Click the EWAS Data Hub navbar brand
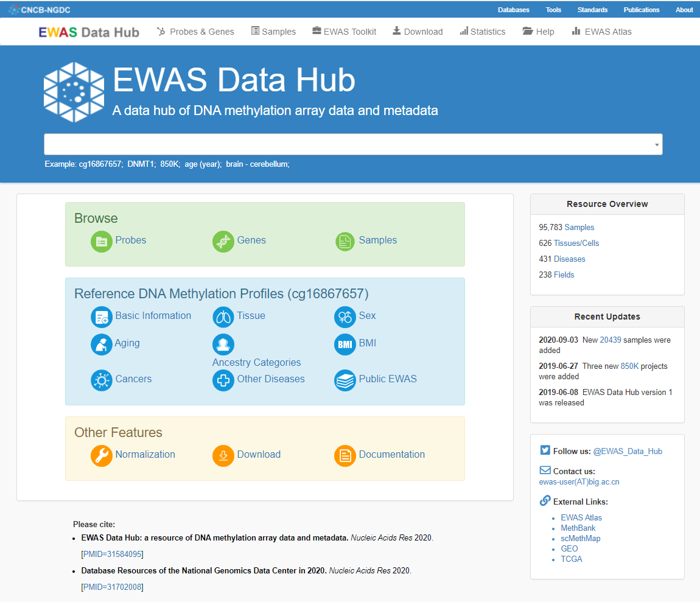The width and height of the screenshot is (700, 602). [x=89, y=32]
